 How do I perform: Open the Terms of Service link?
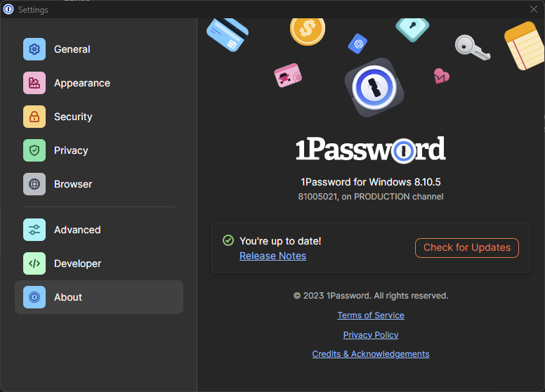tap(370, 315)
